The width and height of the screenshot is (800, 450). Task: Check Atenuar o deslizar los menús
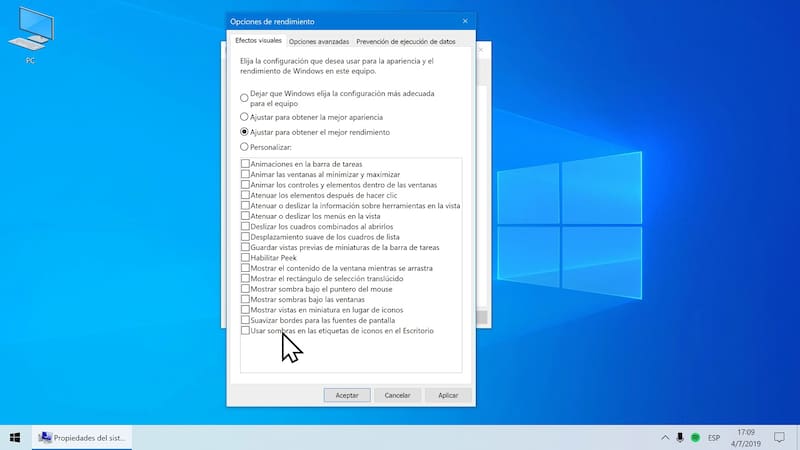pos(245,216)
